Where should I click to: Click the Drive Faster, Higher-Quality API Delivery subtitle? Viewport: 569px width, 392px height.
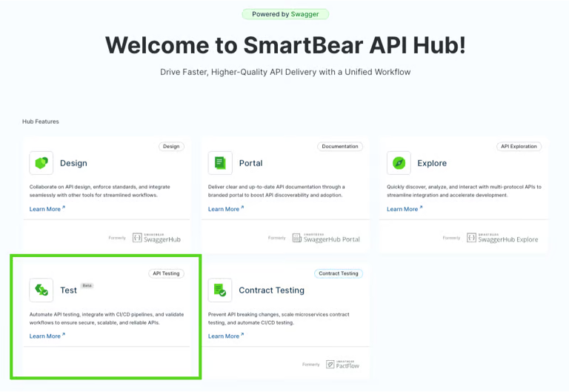click(x=285, y=72)
